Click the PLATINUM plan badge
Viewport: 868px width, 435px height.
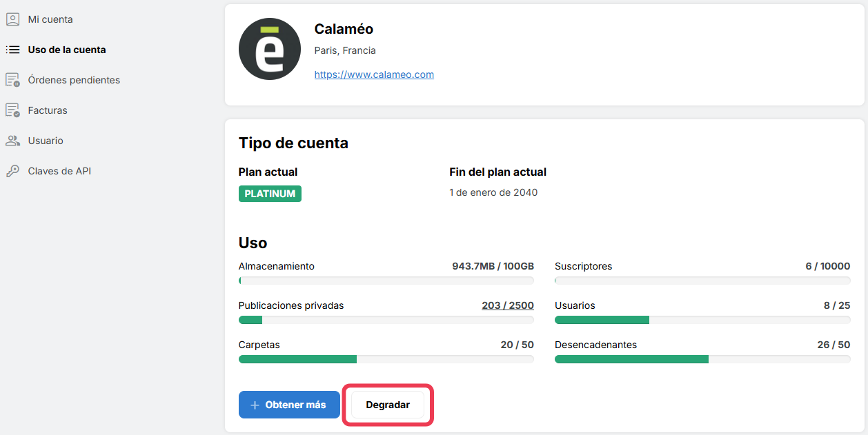[x=270, y=194]
